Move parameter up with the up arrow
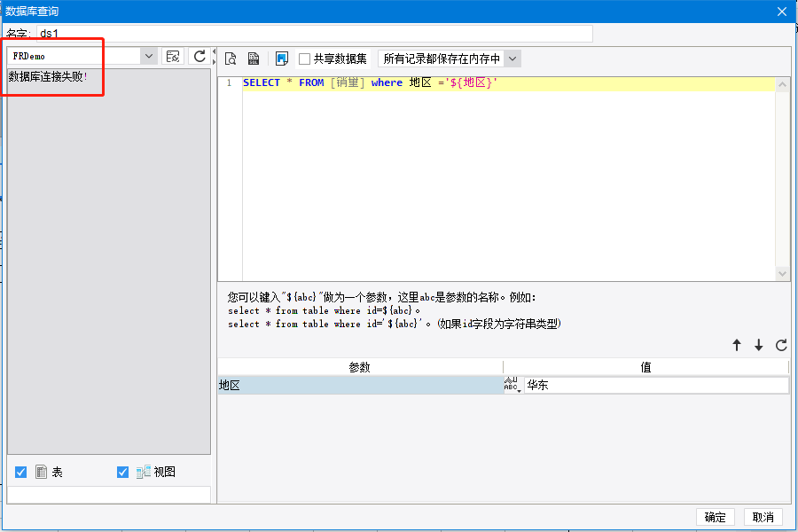Screen dimensions: 798x532 737,345
